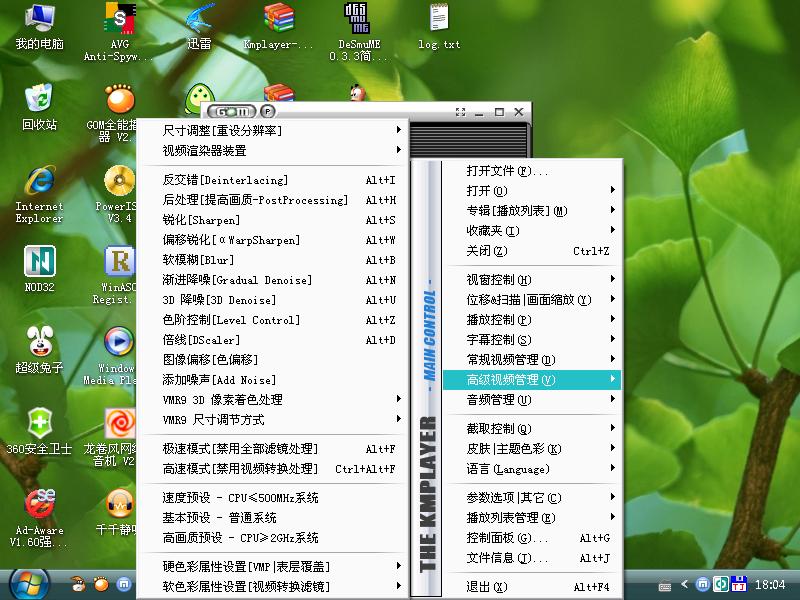The height and width of the screenshot is (600, 800).
Task: Open the WinASO Registry desktop icon
Action: click(114, 274)
